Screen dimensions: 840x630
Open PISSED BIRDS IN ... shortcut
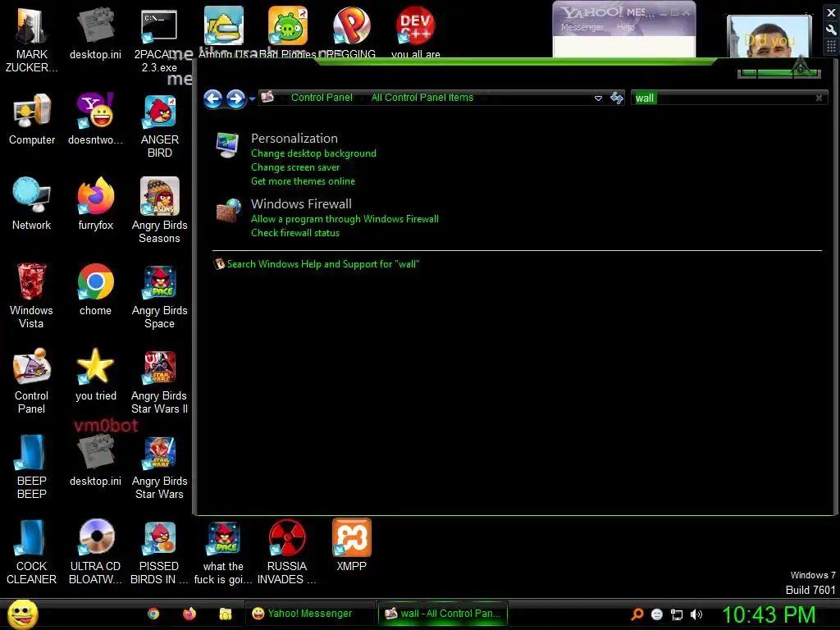tap(159, 552)
